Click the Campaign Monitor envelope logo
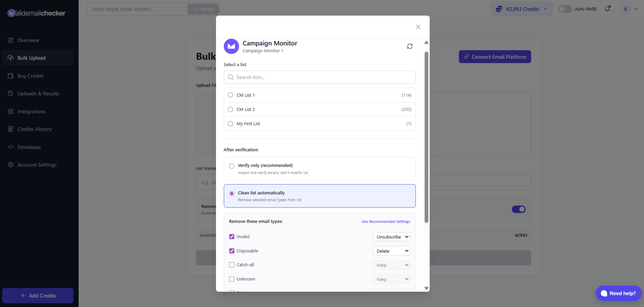This screenshot has width=644, height=307. [231, 46]
